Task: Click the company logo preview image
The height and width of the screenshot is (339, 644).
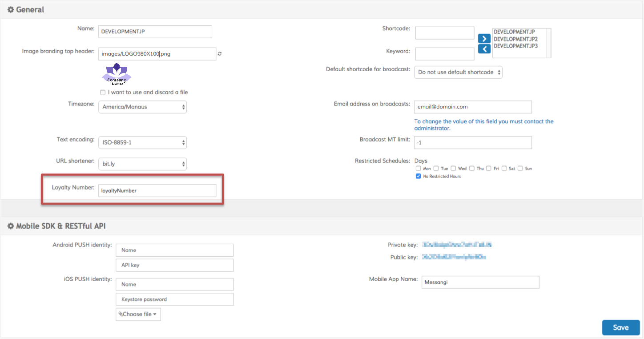Action: 117,74
